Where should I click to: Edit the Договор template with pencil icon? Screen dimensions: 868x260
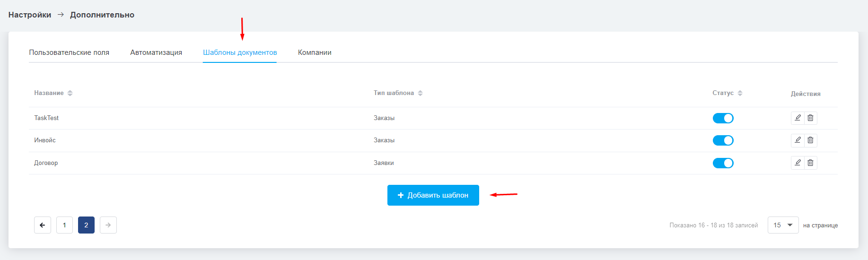tap(798, 163)
